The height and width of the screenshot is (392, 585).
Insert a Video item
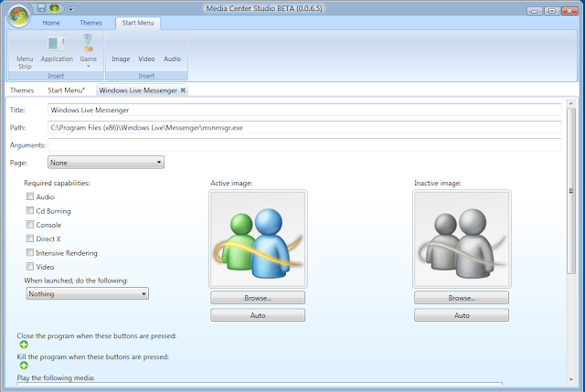point(146,58)
